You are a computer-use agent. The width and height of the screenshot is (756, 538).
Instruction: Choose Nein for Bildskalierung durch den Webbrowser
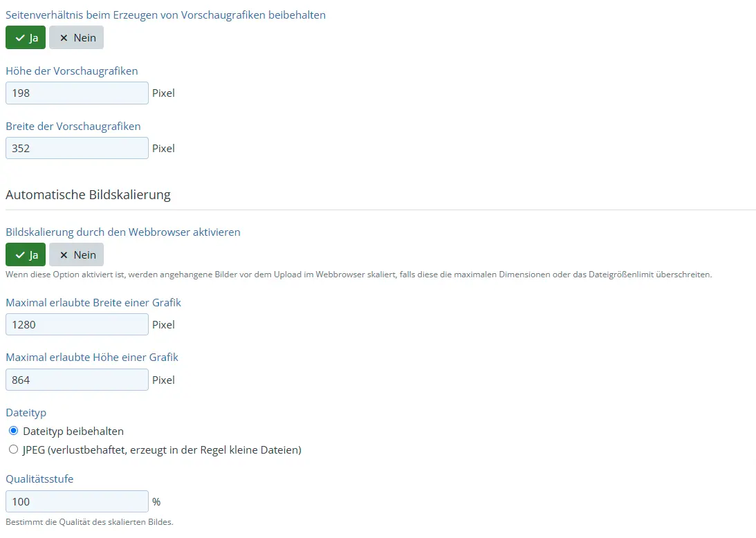tap(76, 254)
